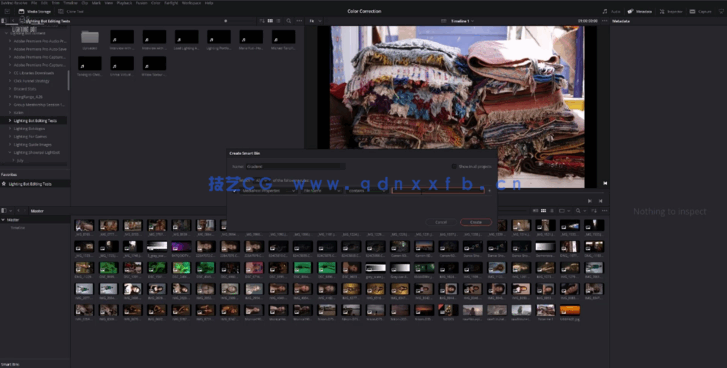Viewport: 727px width, 368px height.
Task: Open the viewer Fit zoom dropdown
Action: 315,21
